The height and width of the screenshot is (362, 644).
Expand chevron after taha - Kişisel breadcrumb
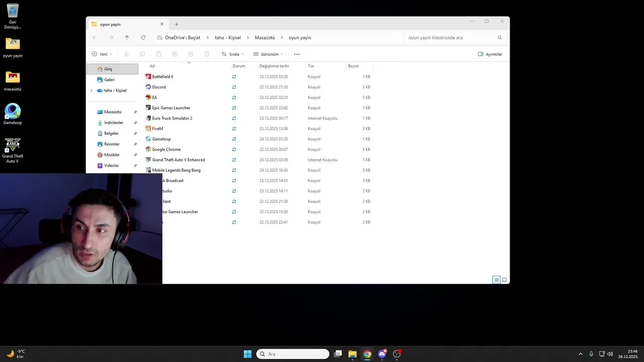[248, 38]
